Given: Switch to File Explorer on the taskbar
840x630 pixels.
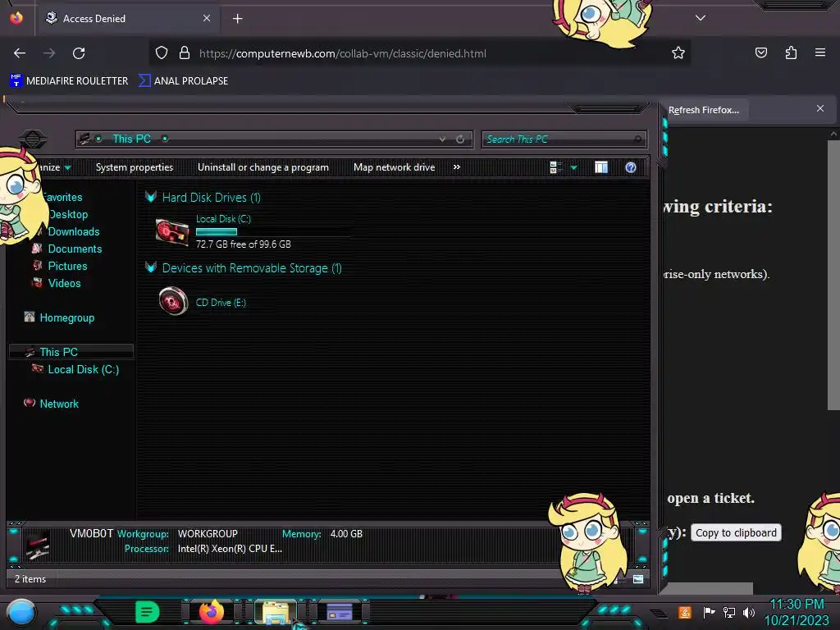Looking at the screenshot, I should tap(276, 612).
